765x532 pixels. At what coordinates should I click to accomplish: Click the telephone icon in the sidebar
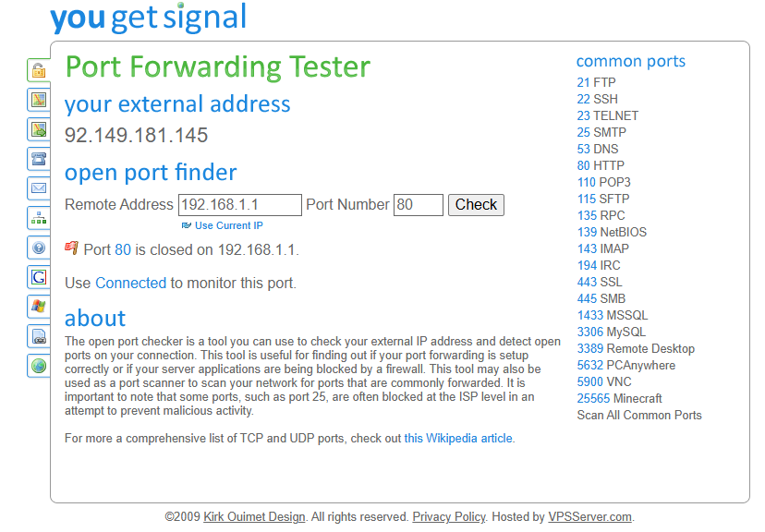pos(39,159)
